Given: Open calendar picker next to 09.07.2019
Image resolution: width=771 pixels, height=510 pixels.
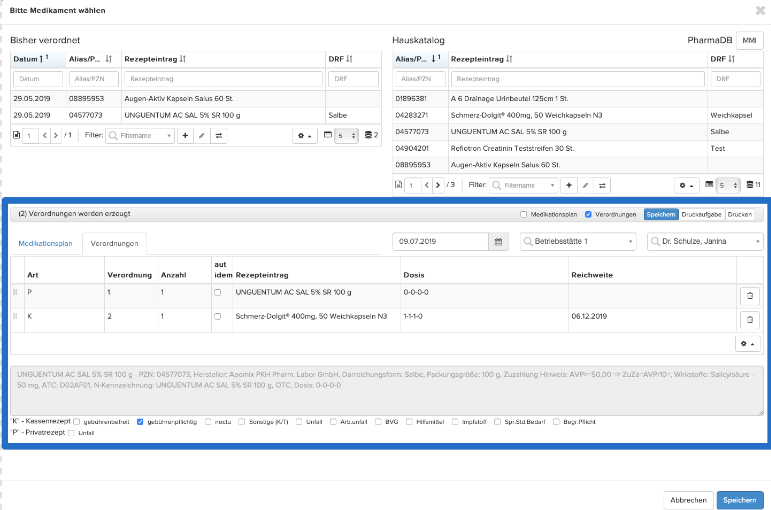Looking at the screenshot, I should click(x=498, y=241).
